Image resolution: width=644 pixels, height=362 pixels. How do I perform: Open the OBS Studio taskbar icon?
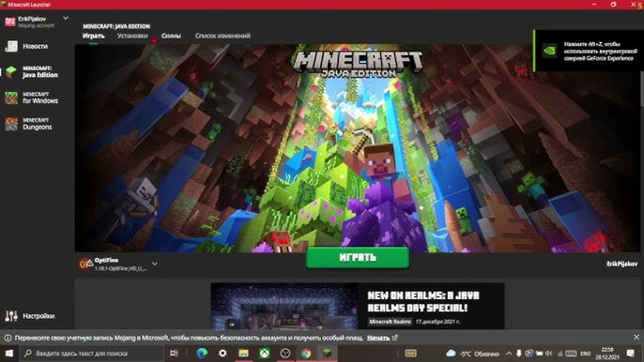tap(285, 353)
